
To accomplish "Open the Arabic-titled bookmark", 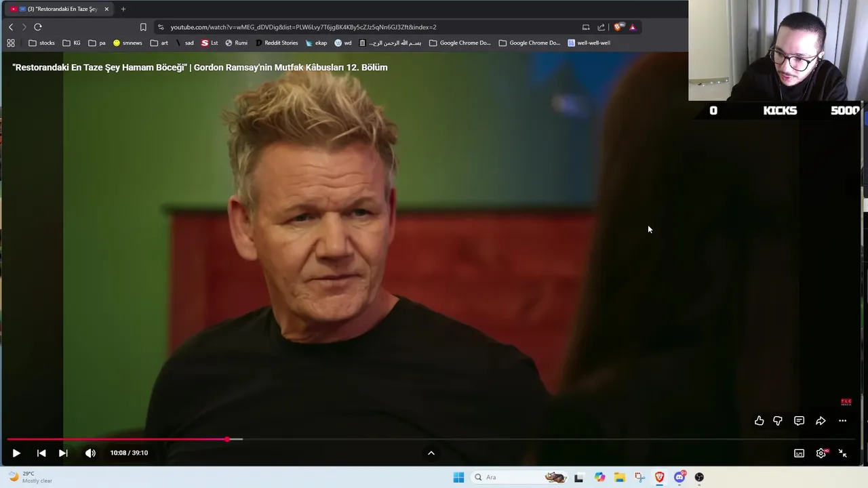I will point(390,43).
